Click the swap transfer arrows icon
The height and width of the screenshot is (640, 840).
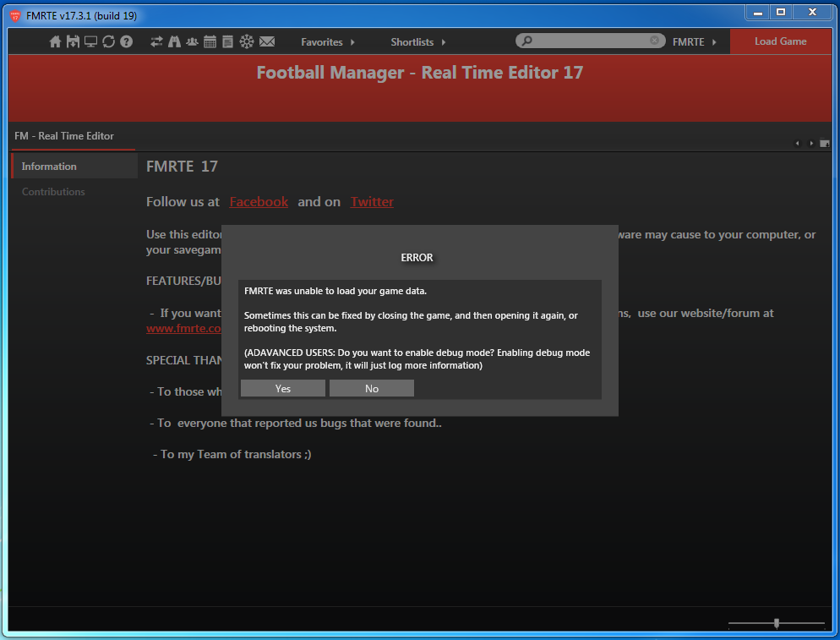pyautogui.click(x=156, y=41)
